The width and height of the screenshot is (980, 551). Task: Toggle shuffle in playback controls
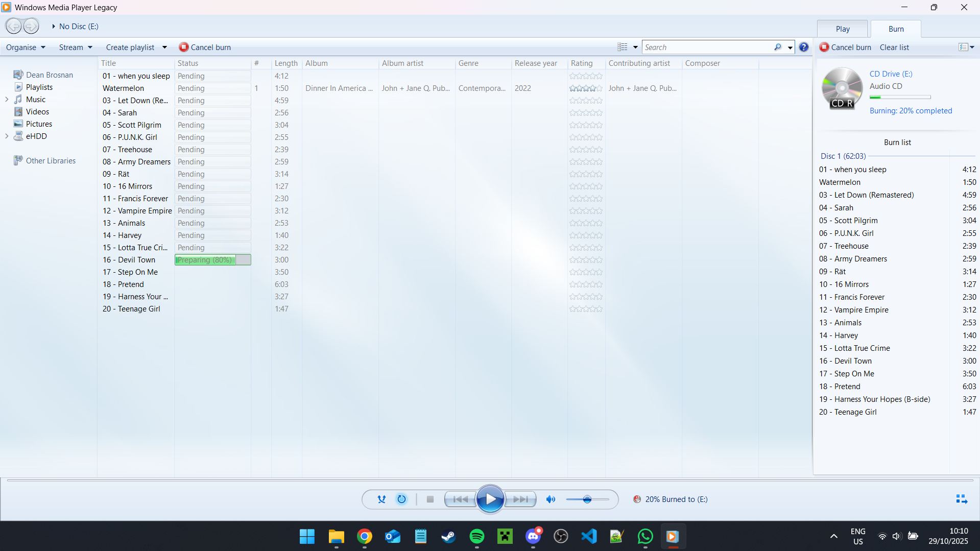(381, 499)
